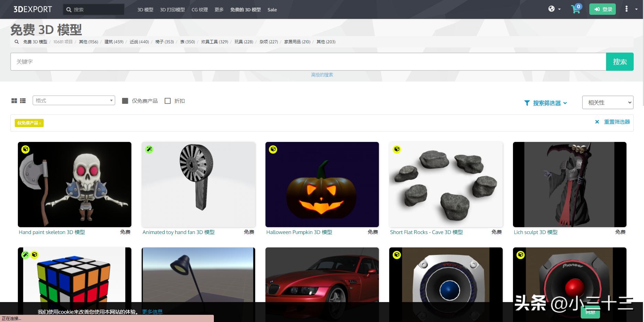The height and width of the screenshot is (322, 644).
Task: Click the Short Flat Rocks - Cave title
Action: coord(426,232)
